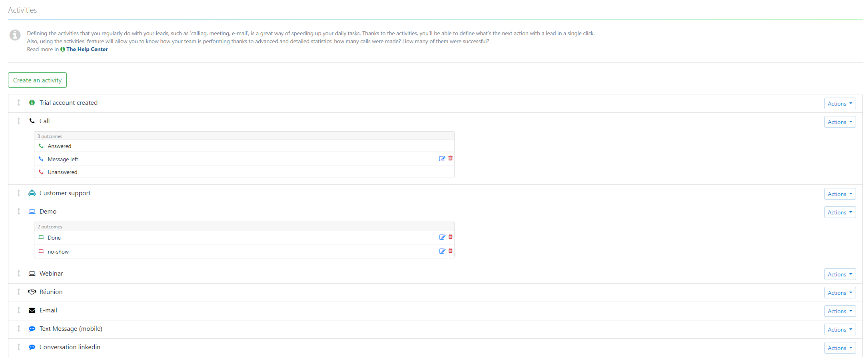Click the laptop icon of Webinar

point(32,273)
